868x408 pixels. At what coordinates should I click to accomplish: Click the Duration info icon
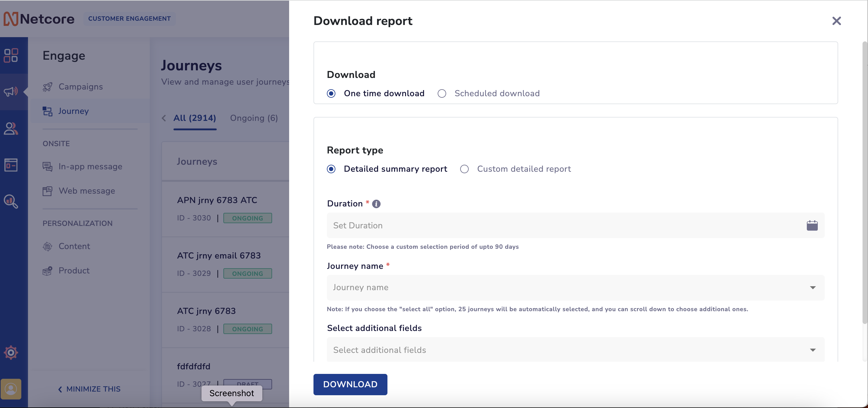click(x=376, y=204)
